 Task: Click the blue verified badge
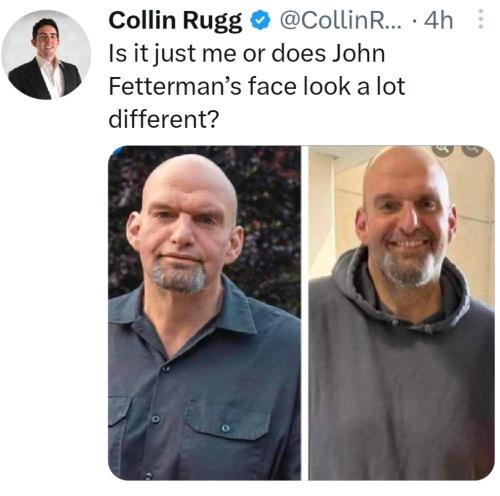coord(260,21)
